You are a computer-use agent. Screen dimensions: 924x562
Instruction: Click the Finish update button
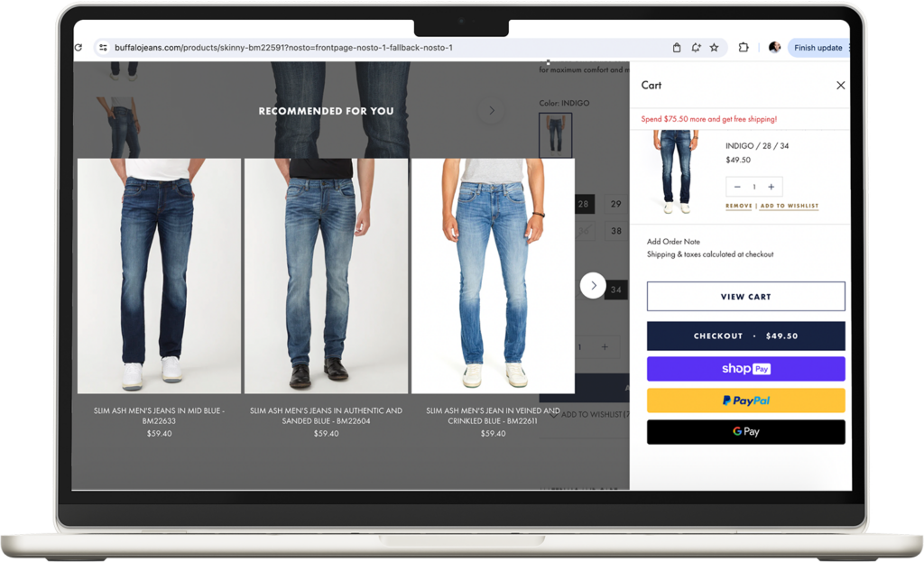(x=818, y=48)
